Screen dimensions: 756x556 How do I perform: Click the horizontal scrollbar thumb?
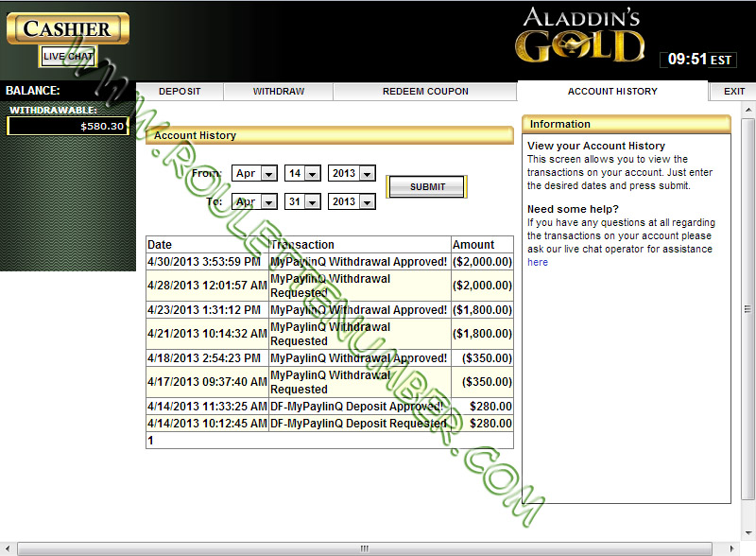[365, 548]
